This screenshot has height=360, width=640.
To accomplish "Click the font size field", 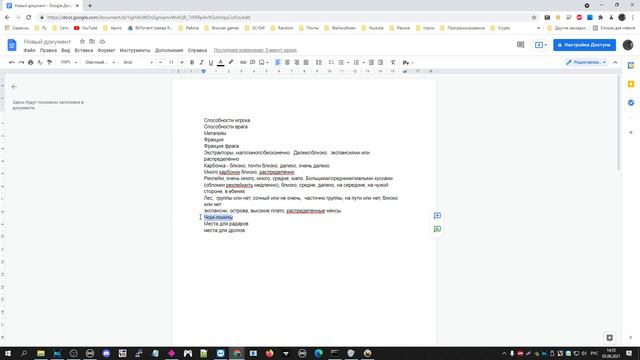I will pos(171,62).
